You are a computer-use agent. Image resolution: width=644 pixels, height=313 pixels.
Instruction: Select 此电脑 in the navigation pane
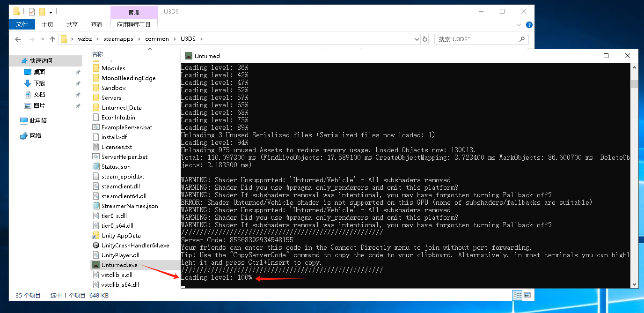tap(38, 121)
